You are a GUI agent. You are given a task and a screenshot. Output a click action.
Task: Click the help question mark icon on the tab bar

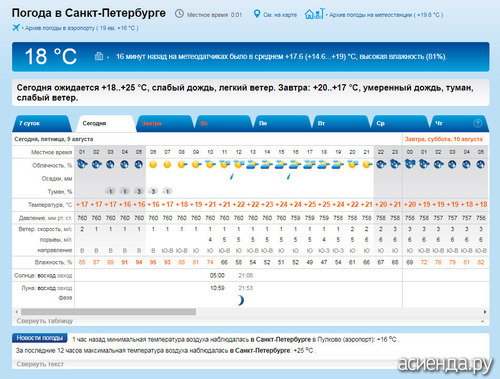pyautogui.click(x=478, y=123)
